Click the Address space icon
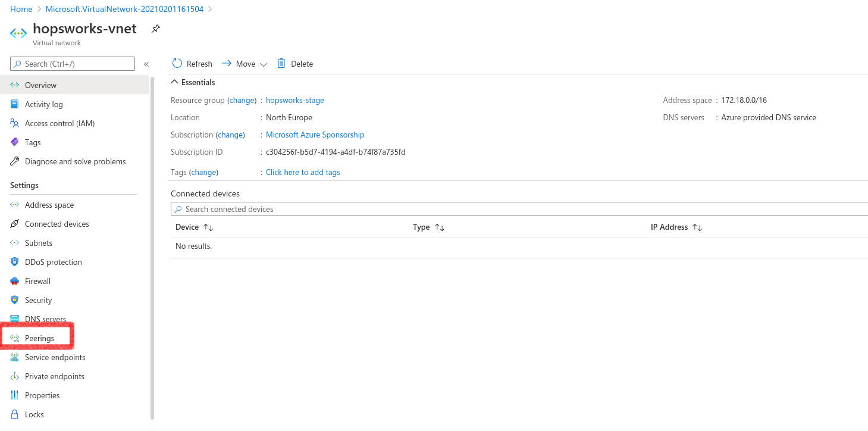This screenshot has height=431, width=868. click(x=15, y=205)
